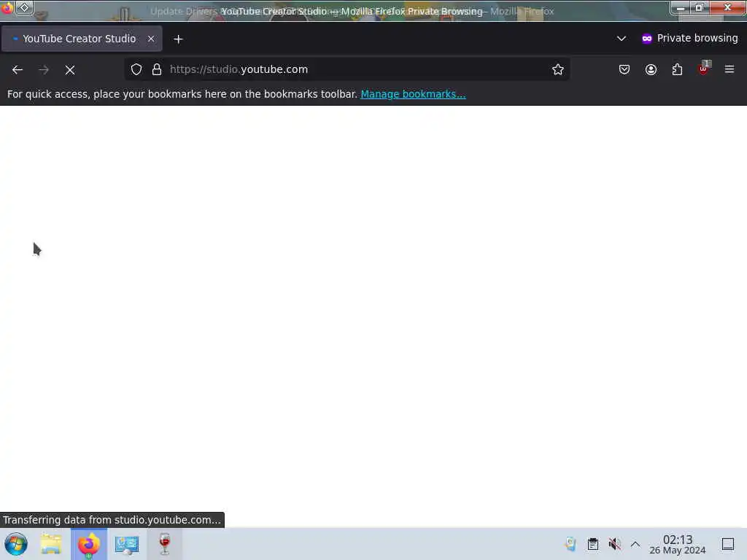Open a new tab
The width and height of the screenshot is (747, 560).
(178, 39)
